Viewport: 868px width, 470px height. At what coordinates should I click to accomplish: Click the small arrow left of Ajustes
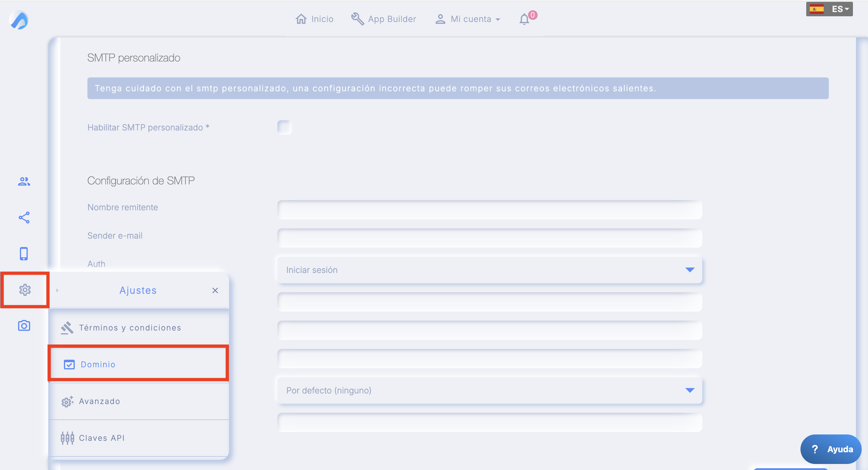[x=57, y=290]
